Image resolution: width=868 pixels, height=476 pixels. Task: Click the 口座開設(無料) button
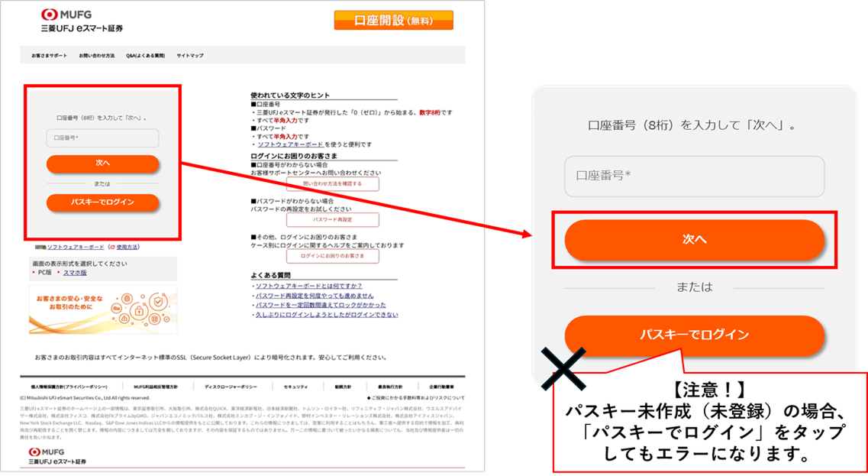(393, 21)
